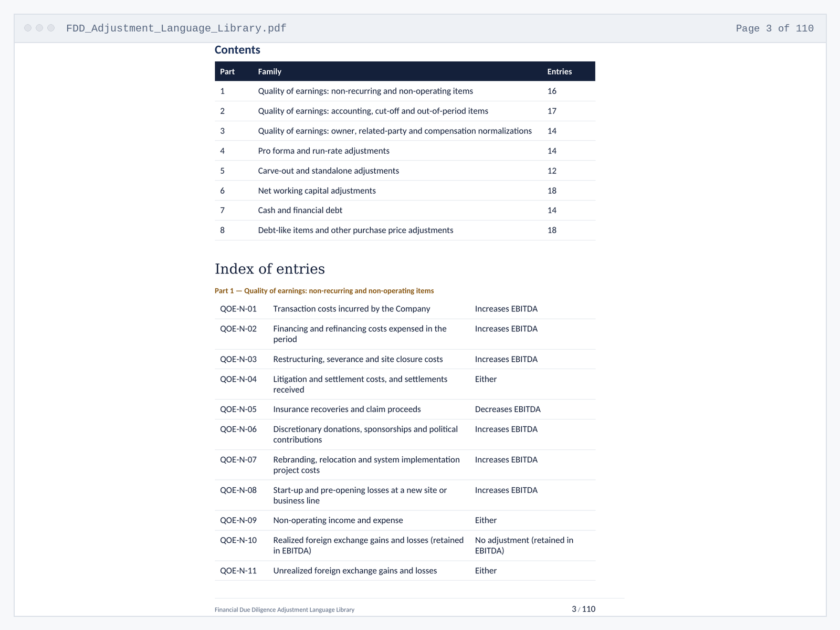Image resolution: width=840 pixels, height=630 pixels.
Task: Open Pro forma and run-rate adjustments entry
Action: coord(405,151)
